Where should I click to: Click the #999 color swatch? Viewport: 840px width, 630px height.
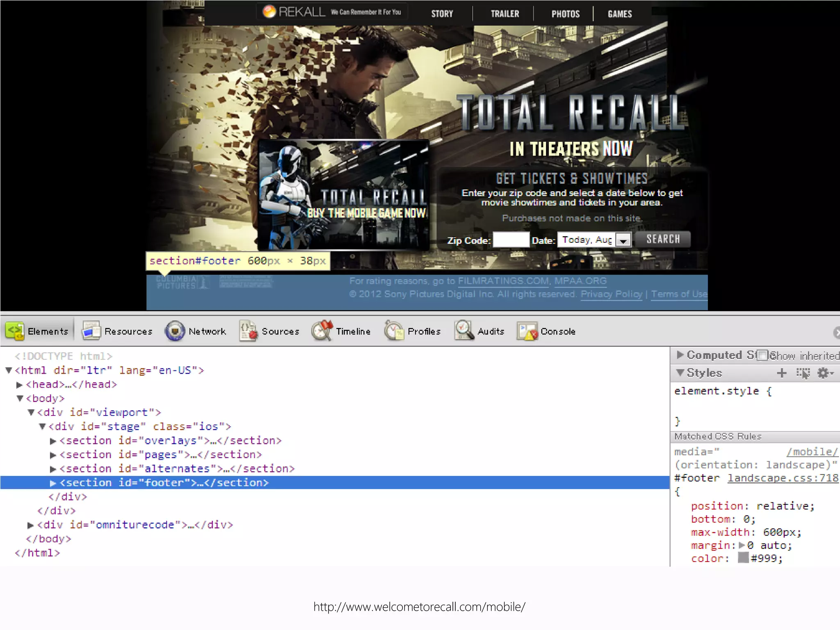click(x=743, y=557)
